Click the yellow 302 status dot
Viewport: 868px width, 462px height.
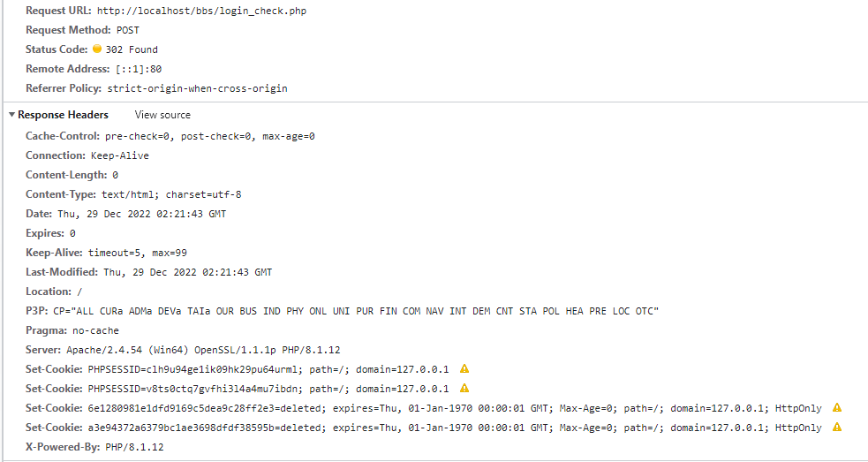point(97,49)
